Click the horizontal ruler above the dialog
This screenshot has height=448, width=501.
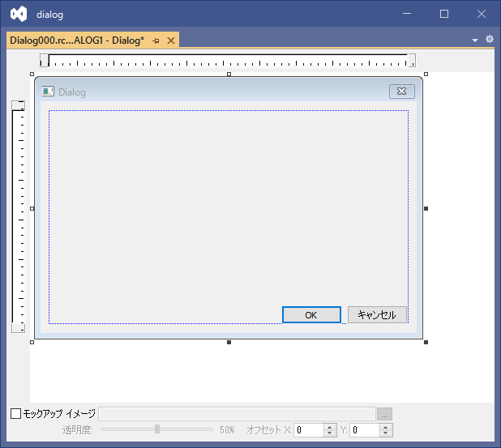coord(227,61)
